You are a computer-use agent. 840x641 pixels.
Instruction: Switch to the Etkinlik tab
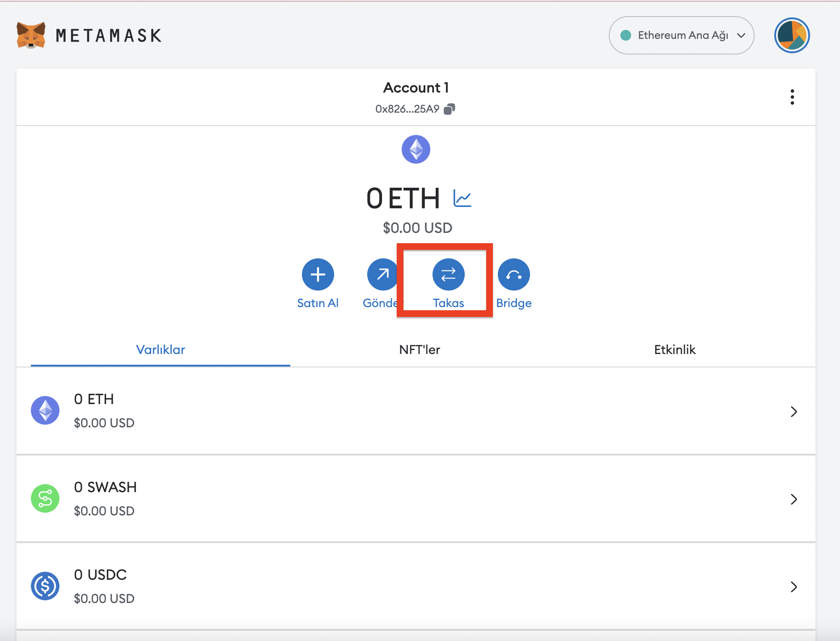click(x=675, y=350)
